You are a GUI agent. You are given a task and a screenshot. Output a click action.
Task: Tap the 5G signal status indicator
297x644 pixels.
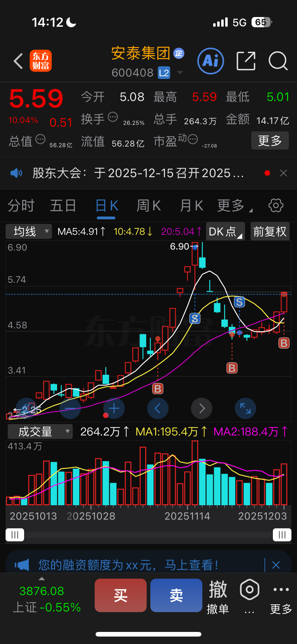[239, 22]
